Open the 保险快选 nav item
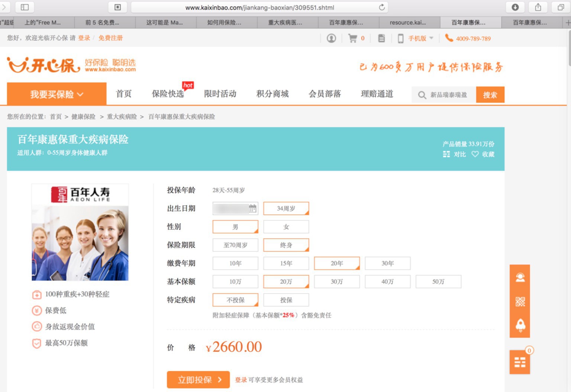Viewport: 571px width, 392px height. coord(168,94)
